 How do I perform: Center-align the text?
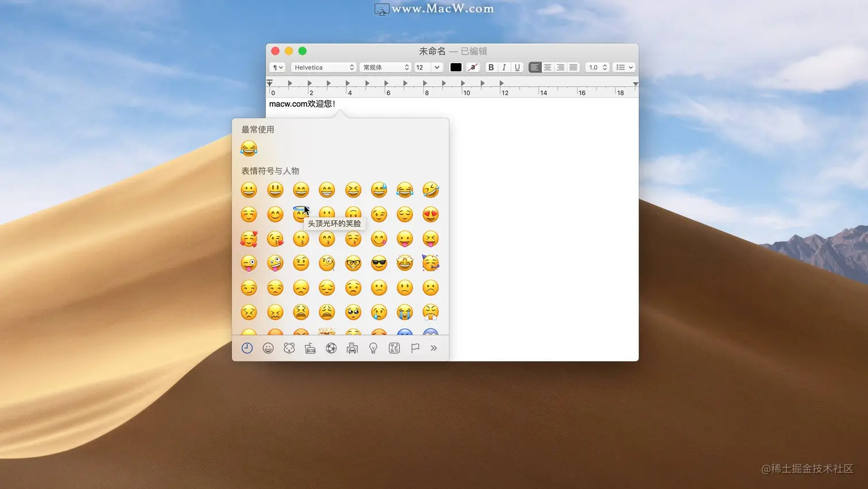coord(548,67)
